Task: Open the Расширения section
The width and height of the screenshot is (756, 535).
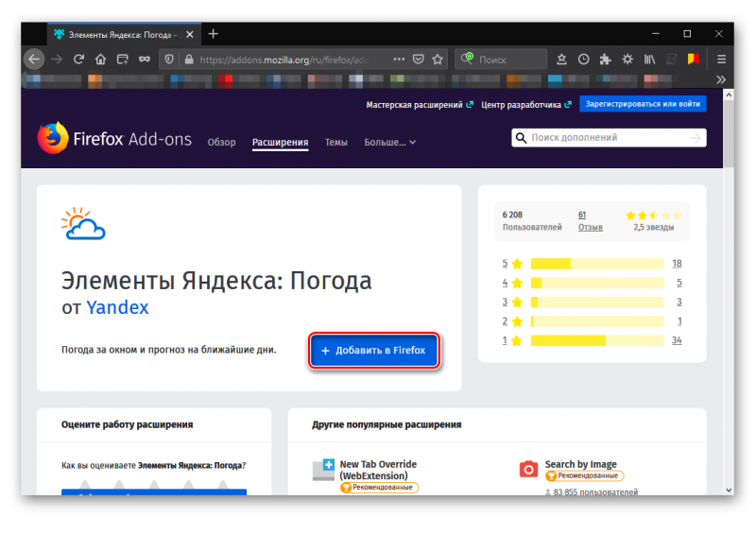Action: 280,143
